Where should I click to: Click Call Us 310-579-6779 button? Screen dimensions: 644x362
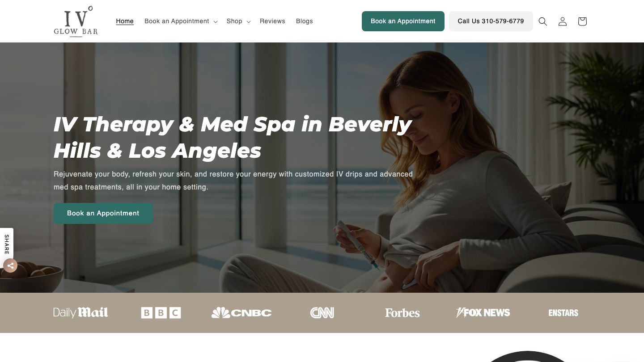tap(491, 21)
